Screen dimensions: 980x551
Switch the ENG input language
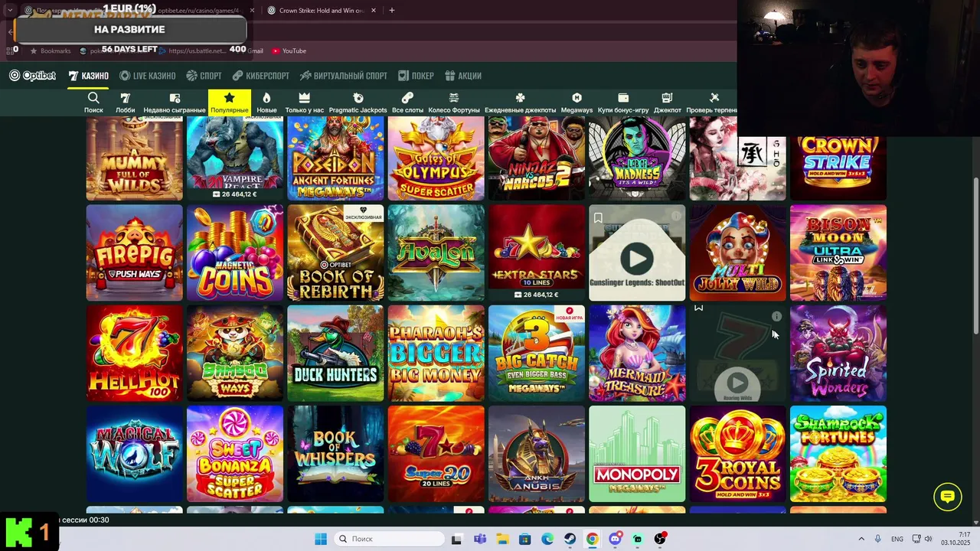[x=897, y=539]
